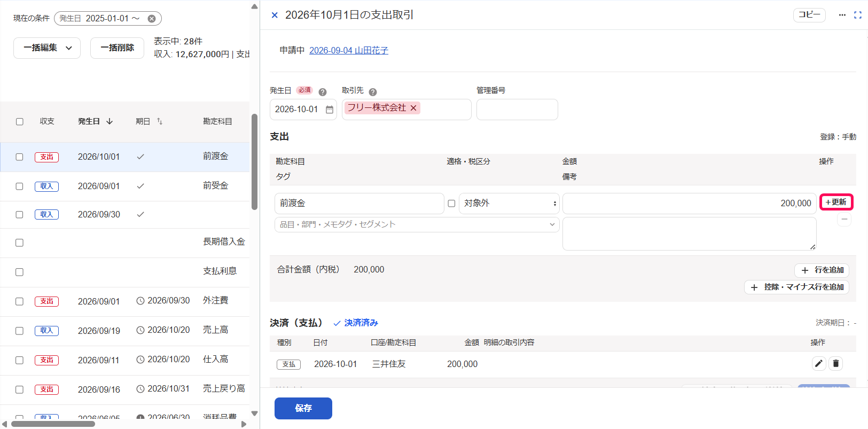The image size is (868, 429).
Task: Click clock icon on 売上高 row due date
Action: point(140,330)
